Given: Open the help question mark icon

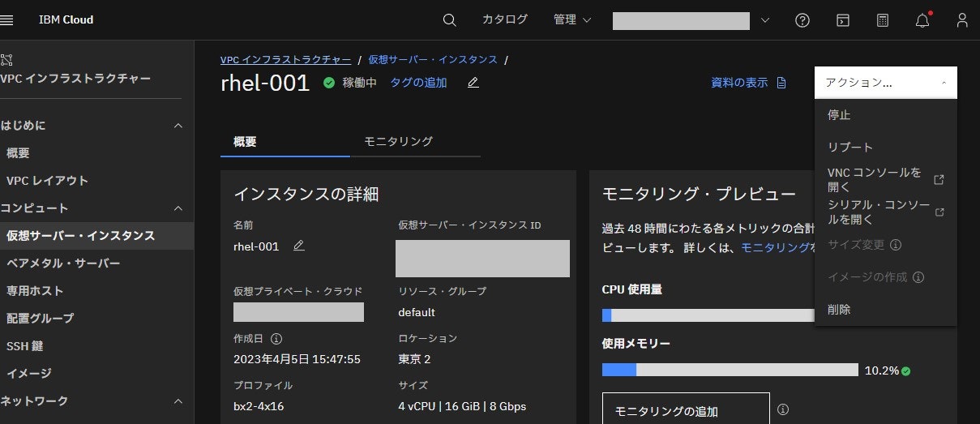Looking at the screenshot, I should [802, 20].
